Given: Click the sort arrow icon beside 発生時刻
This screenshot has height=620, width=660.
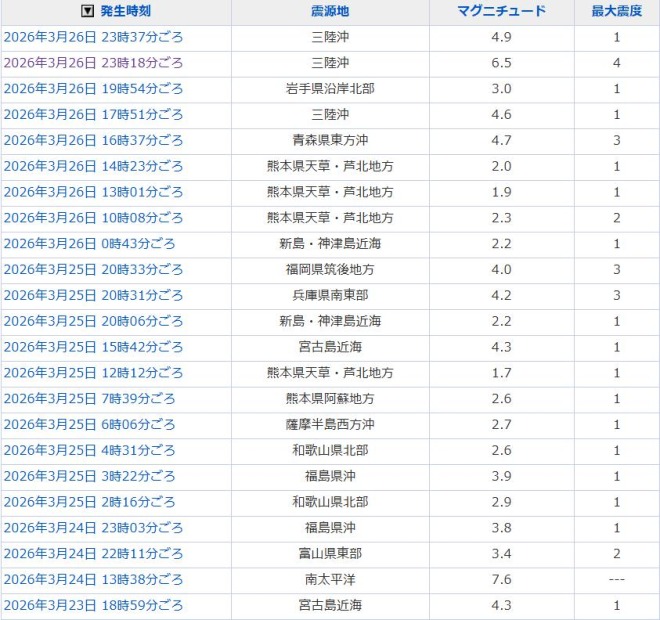Looking at the screenshot, I should [88, 11].
